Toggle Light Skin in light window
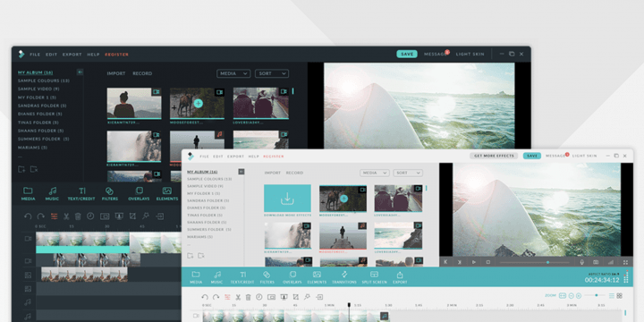The width and height of the screenshot is (644, 322). click(x=584, y=156)
